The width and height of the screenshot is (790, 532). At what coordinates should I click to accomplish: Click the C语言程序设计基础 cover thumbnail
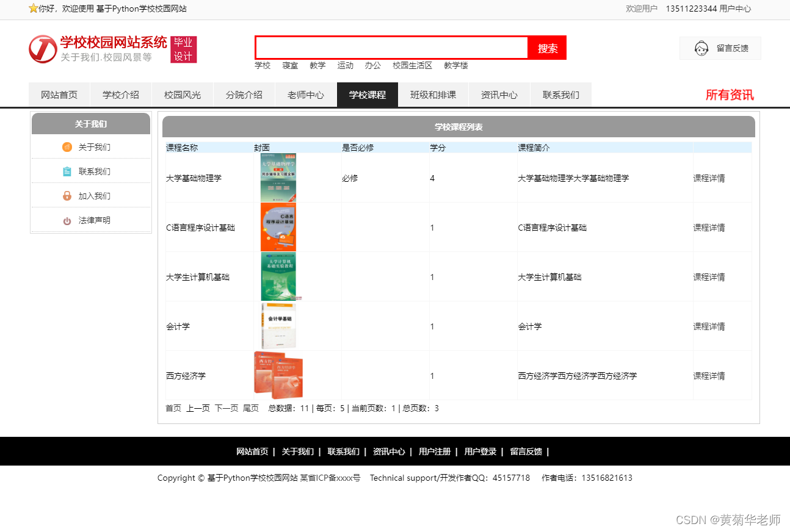pos(278,226)
